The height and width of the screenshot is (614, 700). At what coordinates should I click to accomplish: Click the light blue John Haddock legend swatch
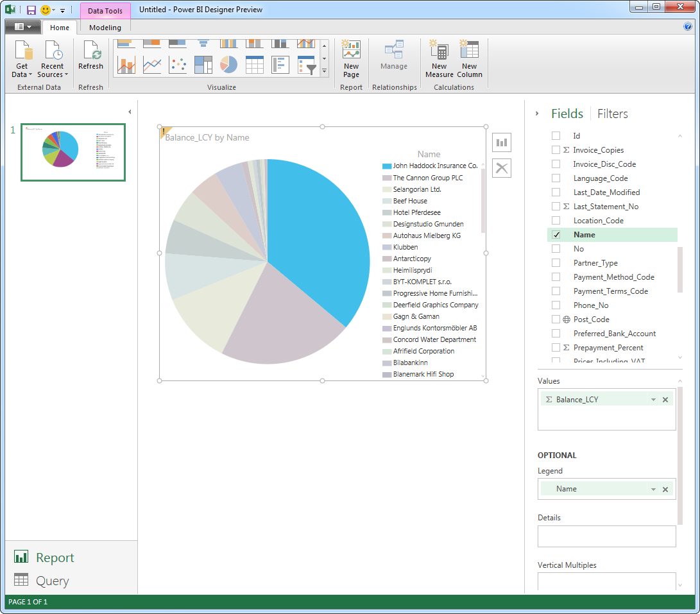[386, 166]
